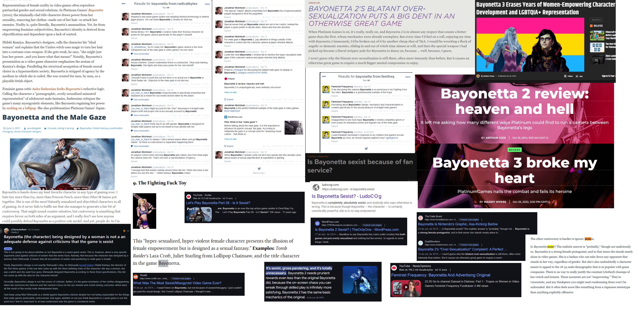Open three-dot menu on r/CharacterRant post
This screenshot has height=312, width=644.
128,231
